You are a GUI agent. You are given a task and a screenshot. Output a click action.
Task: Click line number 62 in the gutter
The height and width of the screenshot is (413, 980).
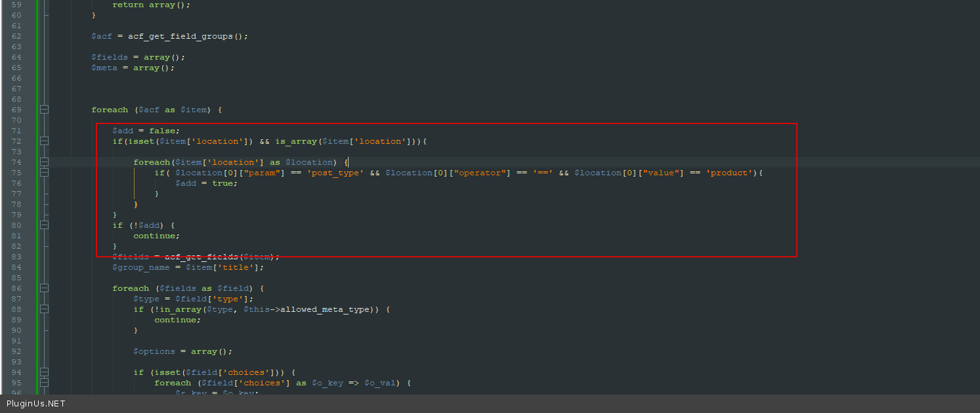coord(16,36)
